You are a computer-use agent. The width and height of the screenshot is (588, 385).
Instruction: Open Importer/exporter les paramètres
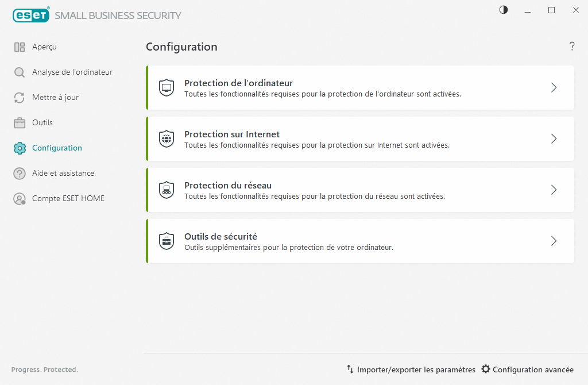[x=411, y=369]
